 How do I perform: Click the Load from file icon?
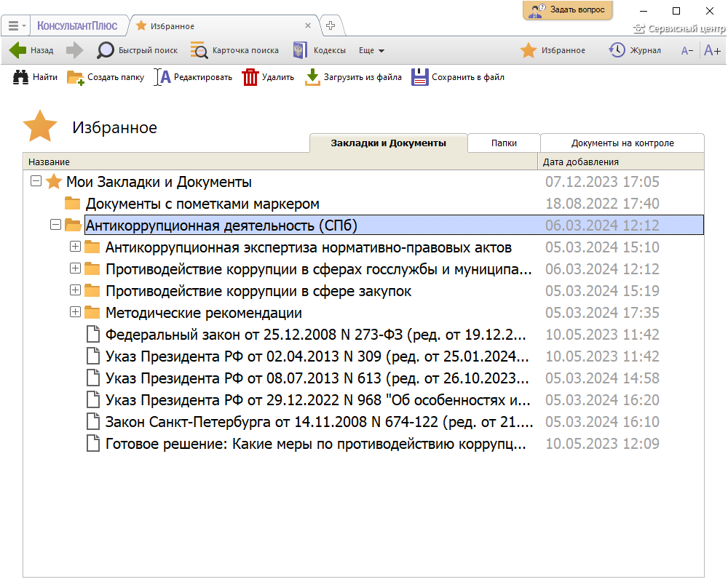312,77
